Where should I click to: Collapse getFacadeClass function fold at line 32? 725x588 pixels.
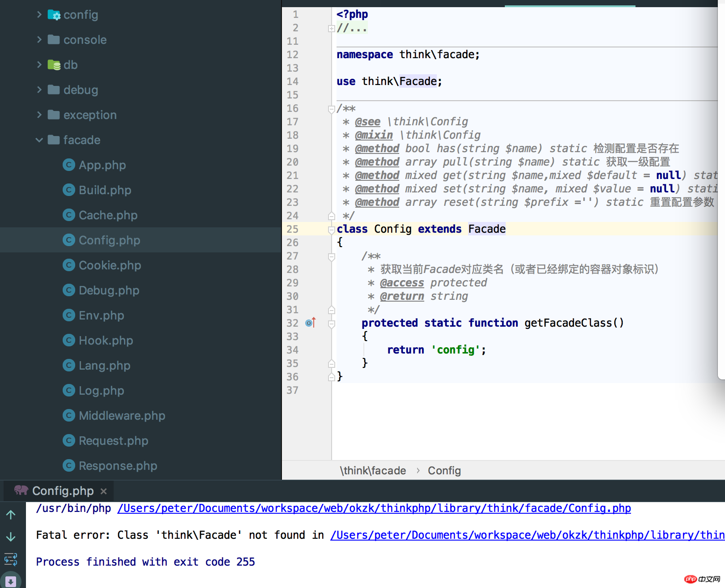point(331,324)
